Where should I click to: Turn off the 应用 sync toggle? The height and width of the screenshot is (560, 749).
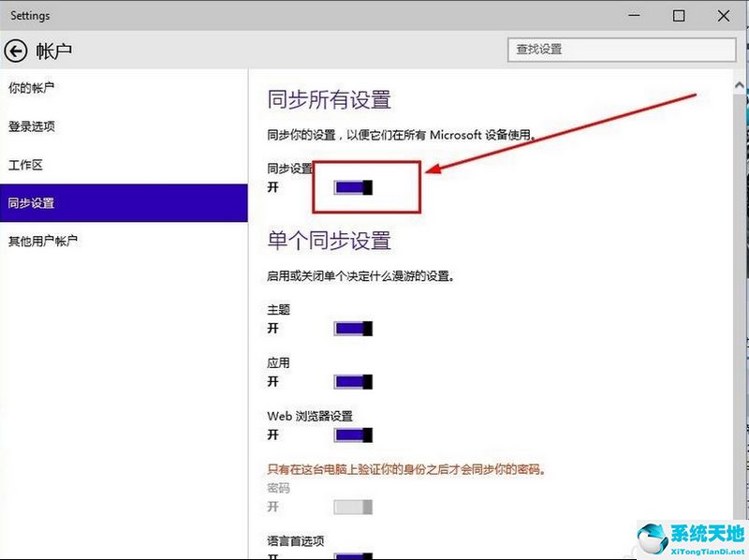(x=353, y=382)
